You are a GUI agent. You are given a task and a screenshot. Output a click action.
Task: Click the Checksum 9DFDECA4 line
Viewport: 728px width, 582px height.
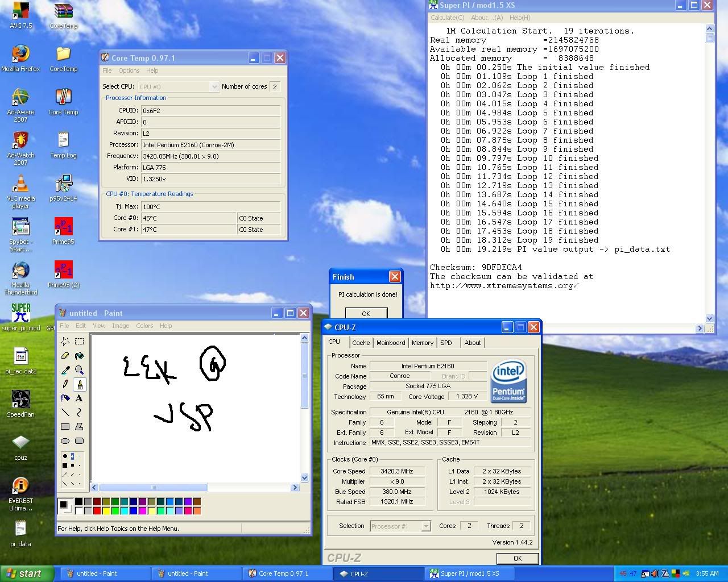tap(475, 267)
